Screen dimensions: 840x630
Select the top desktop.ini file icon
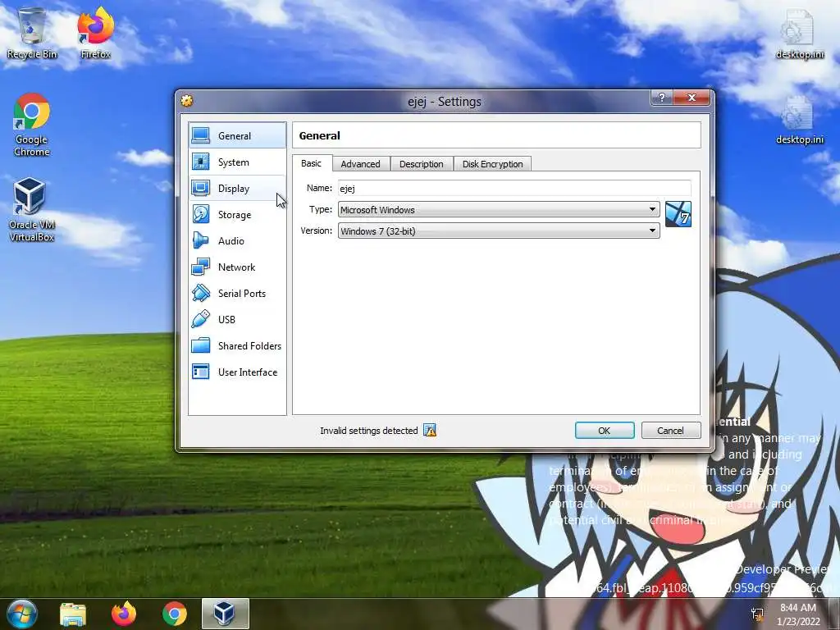[799, 34]
